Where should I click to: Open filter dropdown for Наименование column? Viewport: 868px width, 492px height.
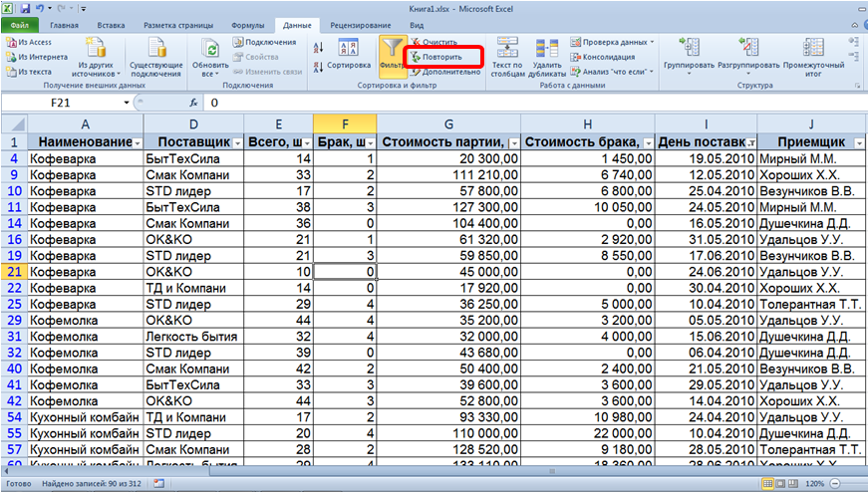point(136,143)
